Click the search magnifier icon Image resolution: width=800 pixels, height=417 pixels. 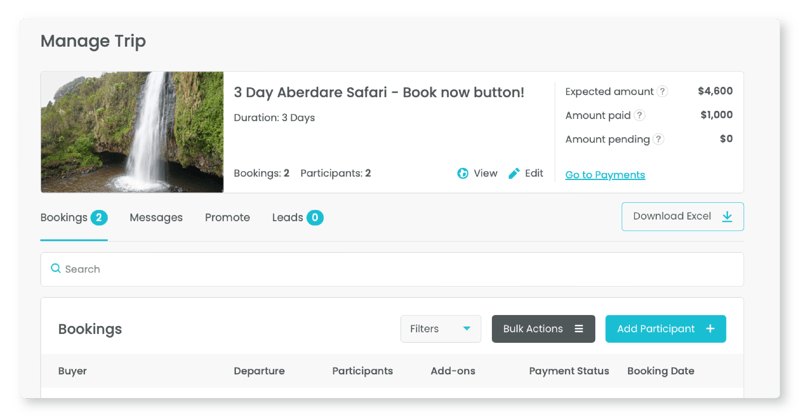point(56,268)
